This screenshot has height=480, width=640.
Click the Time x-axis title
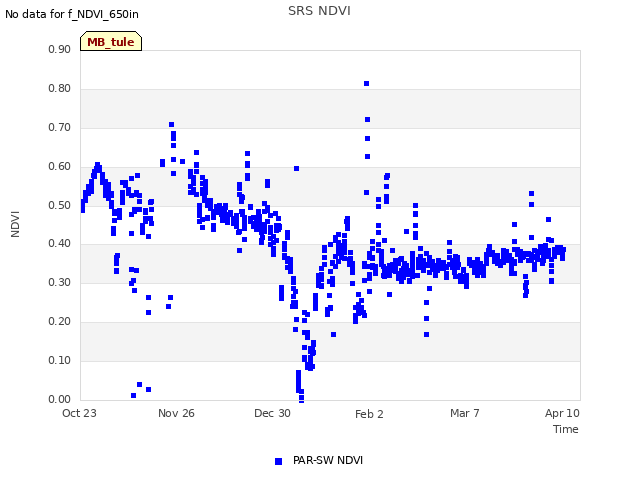[x=566, y=429]
